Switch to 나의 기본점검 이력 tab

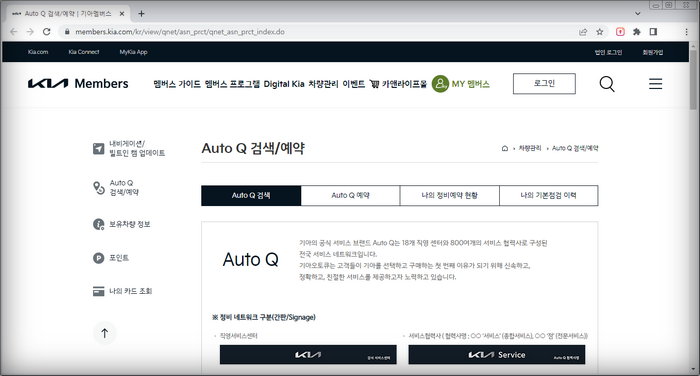pos(549,196)
